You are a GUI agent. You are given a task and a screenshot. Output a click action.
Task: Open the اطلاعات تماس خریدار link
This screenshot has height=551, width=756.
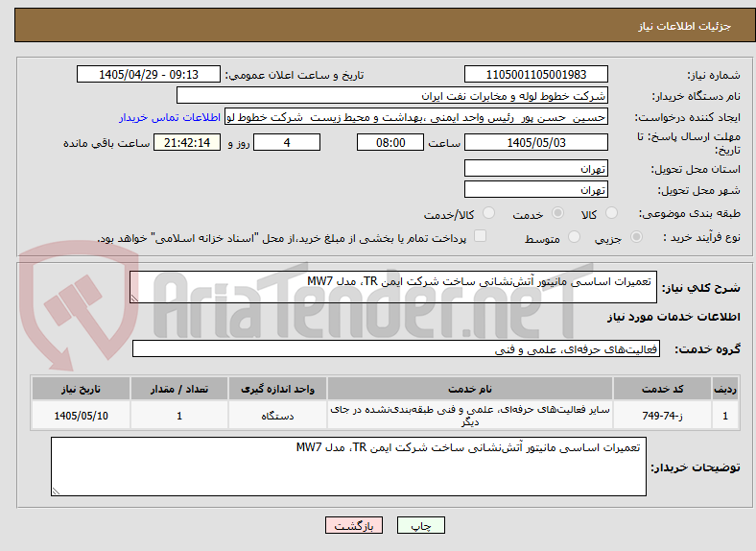click(170, 117)
